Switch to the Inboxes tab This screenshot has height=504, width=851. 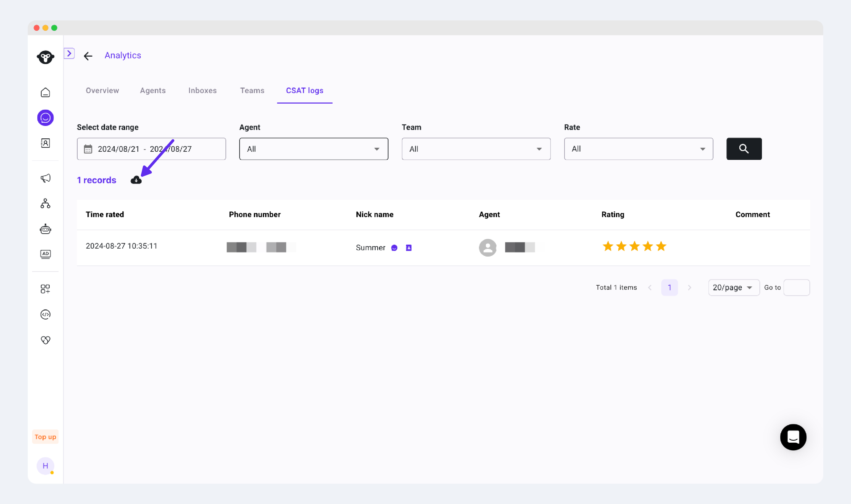(202, 91)
